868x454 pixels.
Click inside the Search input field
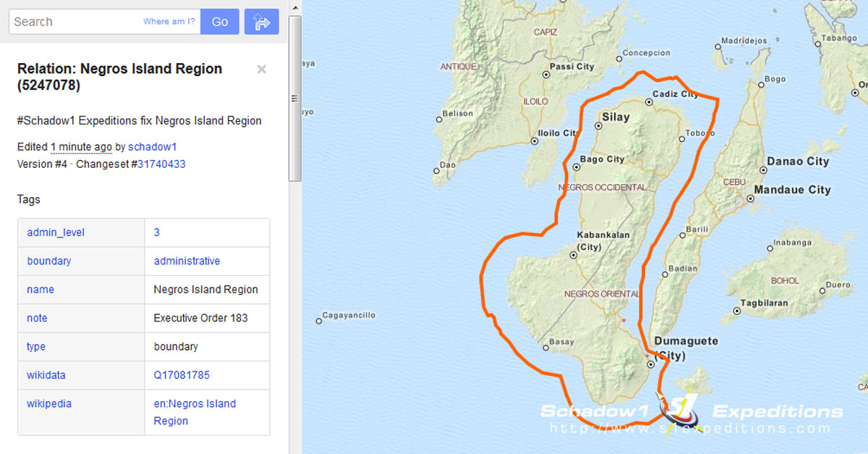click(x=80, y=21)
